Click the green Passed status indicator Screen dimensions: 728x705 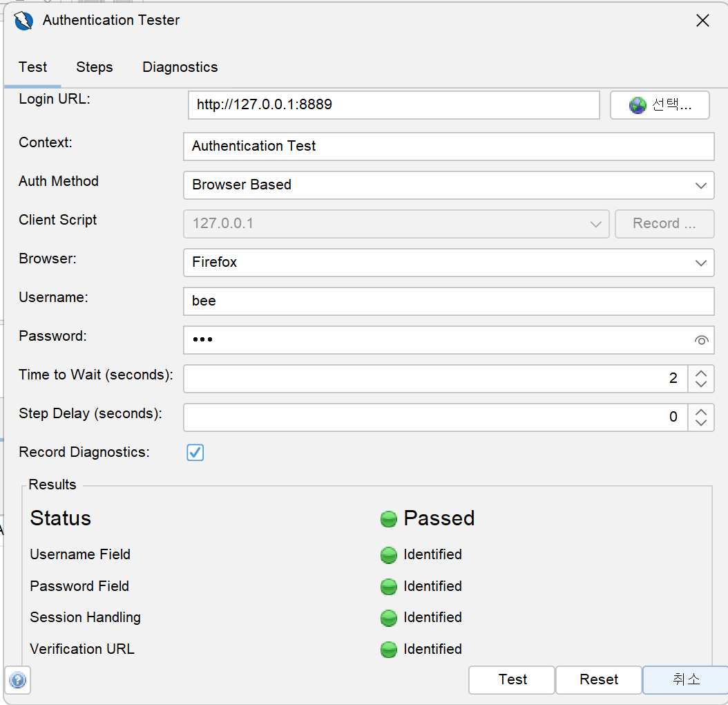point(389,519)
